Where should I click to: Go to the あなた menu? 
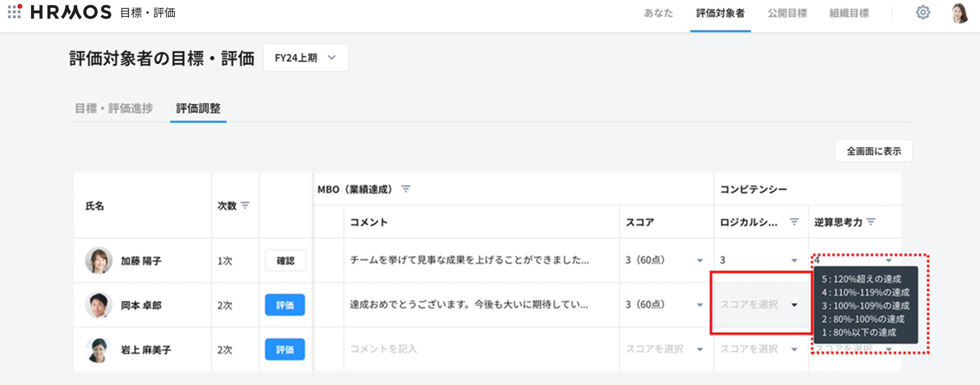point(658,13)
